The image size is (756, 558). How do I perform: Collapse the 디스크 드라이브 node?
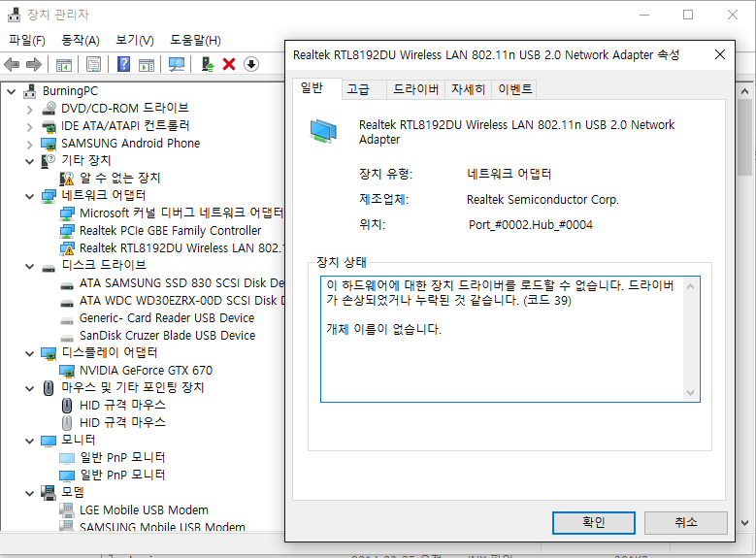[30, 266]
